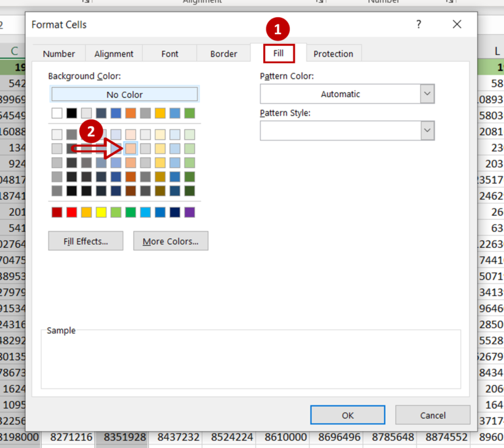504x448 pixels.
Task: Pick the purple standard color swatch
Action: point(190,212)
